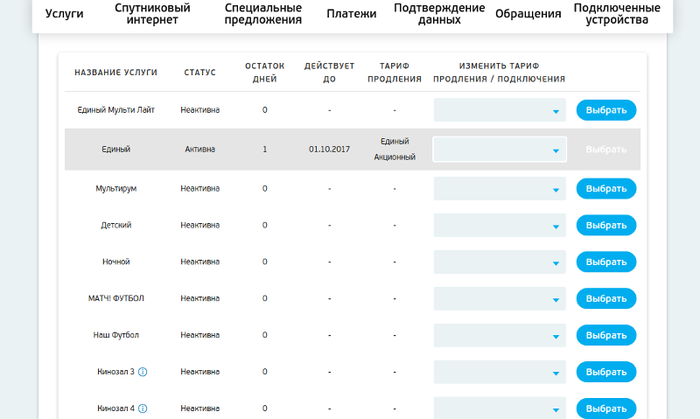
Task: Open tariff dropdown for МАТЧ! ФУТБОЛ
Action: click(x=499, y=298)
